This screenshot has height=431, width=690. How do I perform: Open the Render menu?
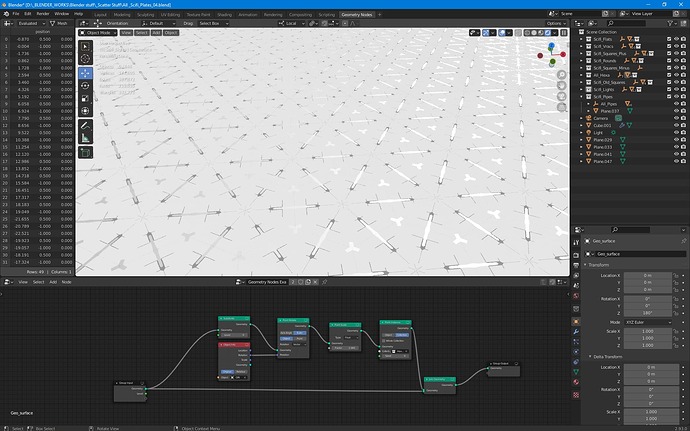point(43,14)
